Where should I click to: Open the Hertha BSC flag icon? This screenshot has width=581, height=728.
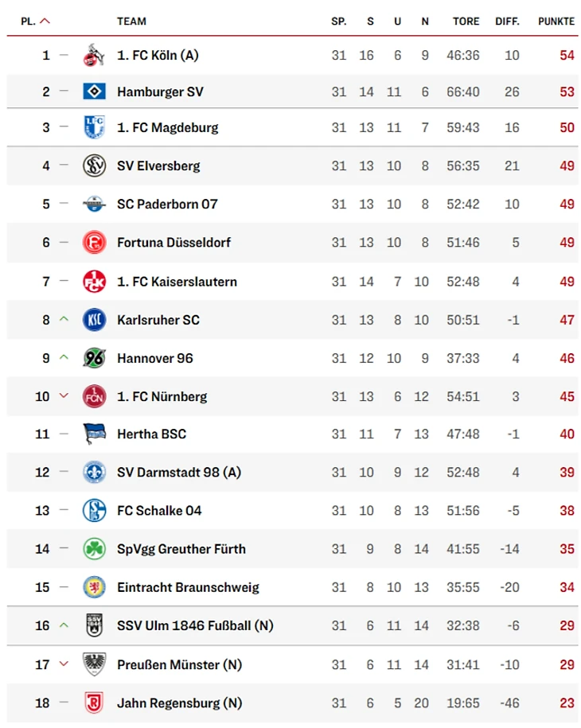[94, 434]
